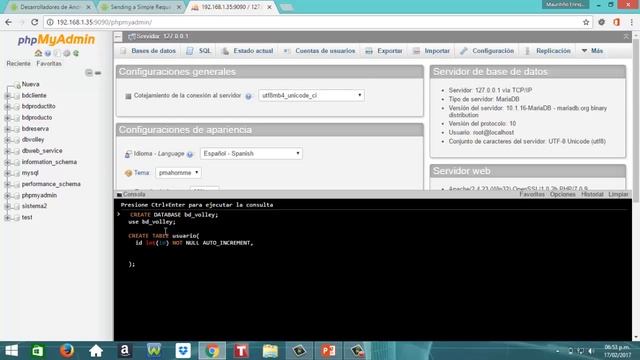Open the sistema2 database

click(x=34, y=206)
